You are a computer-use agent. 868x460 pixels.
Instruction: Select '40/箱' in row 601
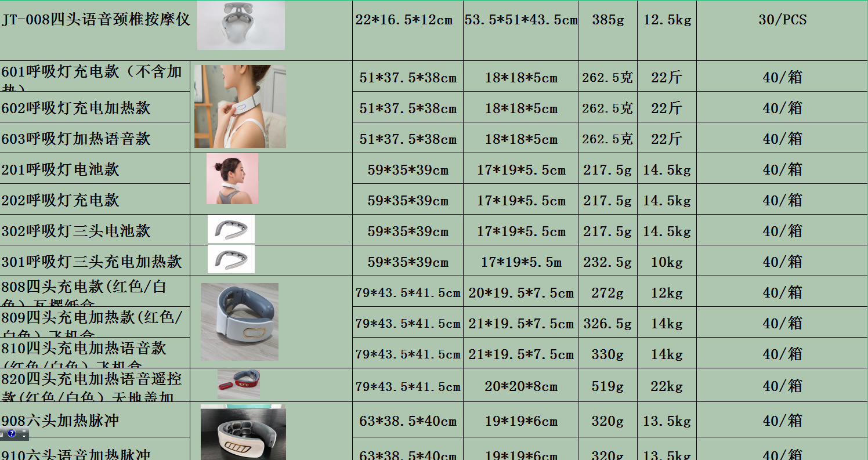782,76
